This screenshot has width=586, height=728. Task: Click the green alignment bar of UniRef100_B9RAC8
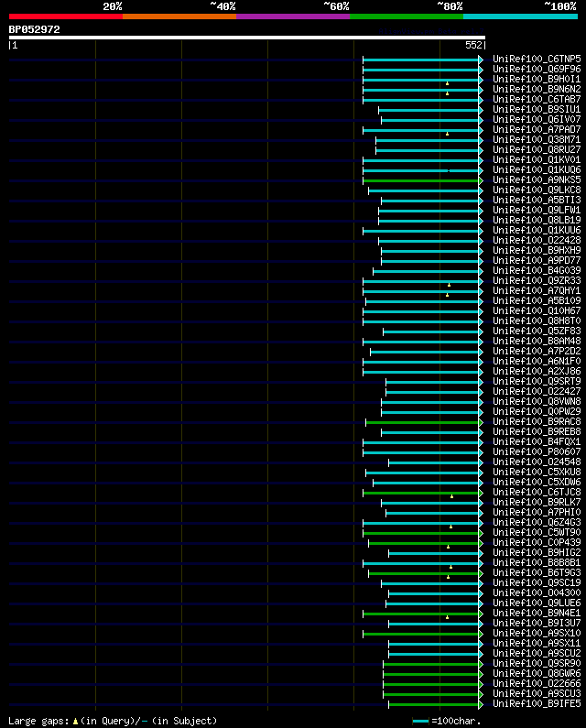pos(422,422)
